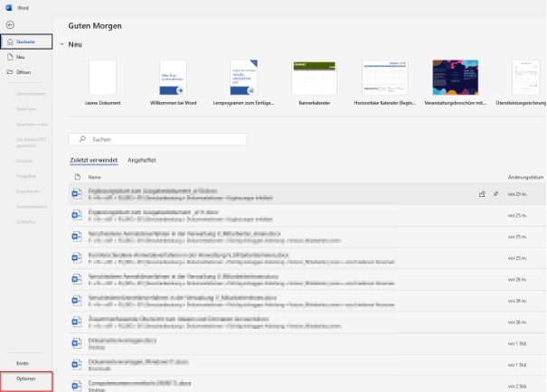Choose the Bannerkalender template
547x392 pixels.
coord(315,82)
